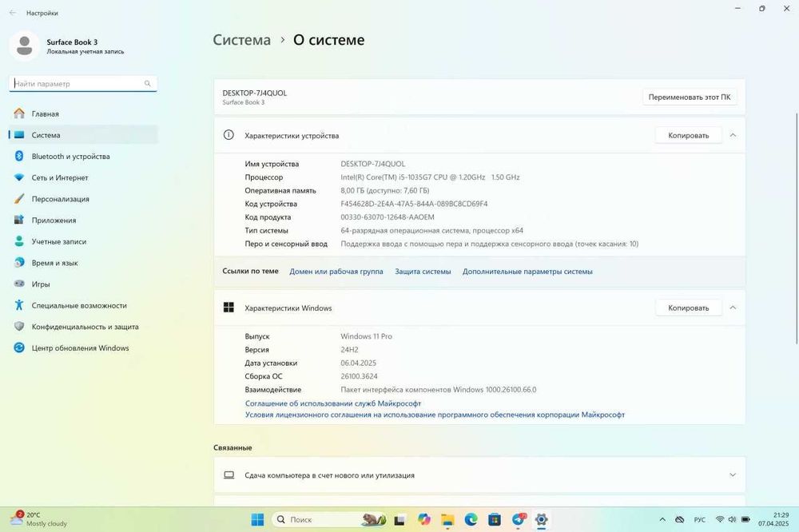The width and height of the screenshot is (799, 532).
Task: Open Microsoft Store from the taskbar
Action: 495,519
